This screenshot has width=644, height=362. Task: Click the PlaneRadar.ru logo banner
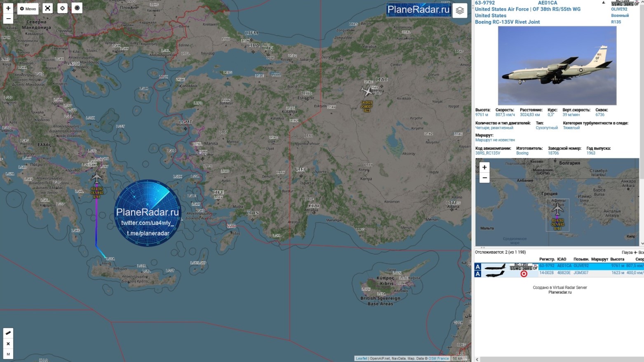point(418,9)
